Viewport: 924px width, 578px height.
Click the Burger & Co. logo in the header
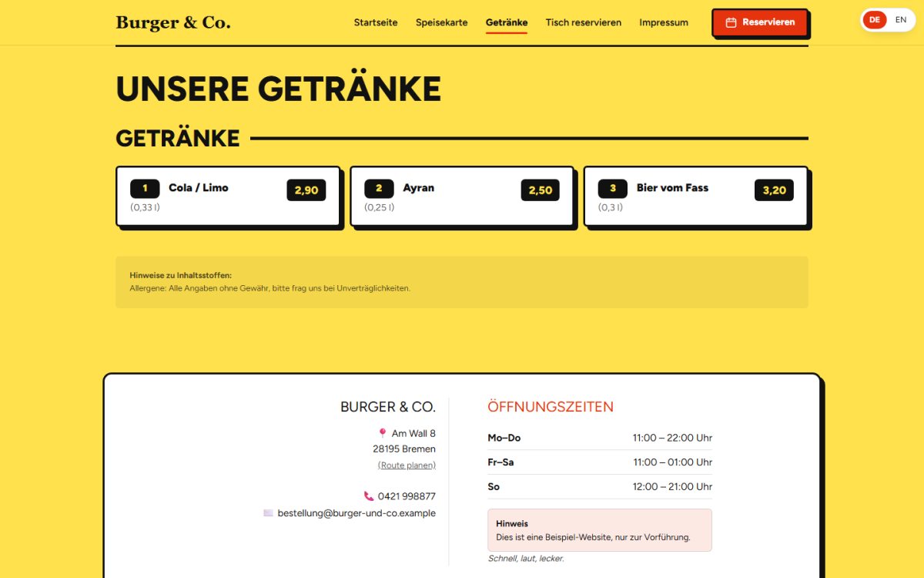[173, 22]
